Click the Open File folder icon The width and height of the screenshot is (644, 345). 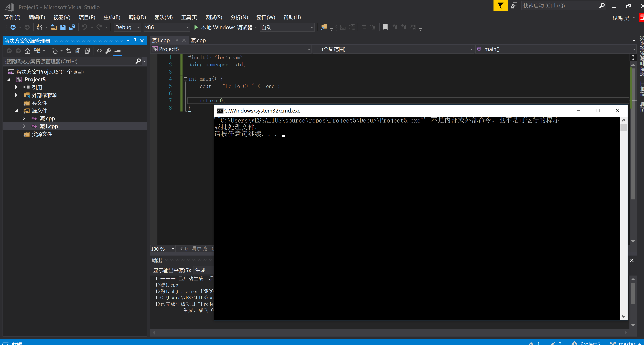[54, 27]
